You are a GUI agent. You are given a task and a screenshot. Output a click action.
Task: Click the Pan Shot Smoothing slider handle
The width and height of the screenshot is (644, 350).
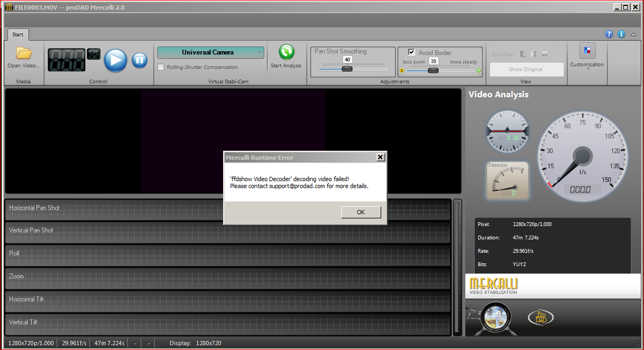[x=347, y=68]
